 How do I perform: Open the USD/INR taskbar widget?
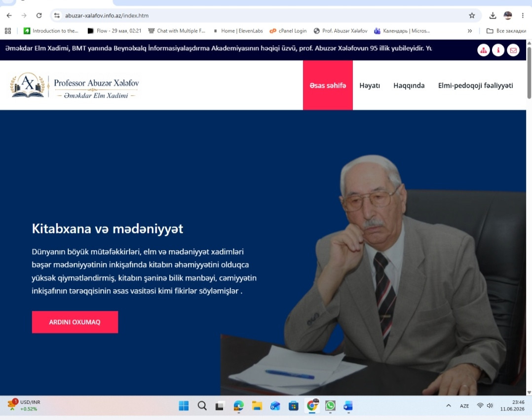(25, 405)
